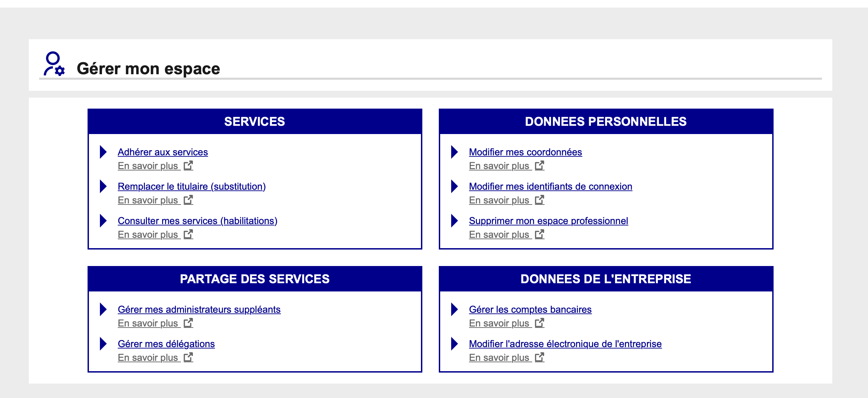Open Gérer mes administrateurs suppléants
Screen dimensions: 868x398
click(x=199, y=309)
